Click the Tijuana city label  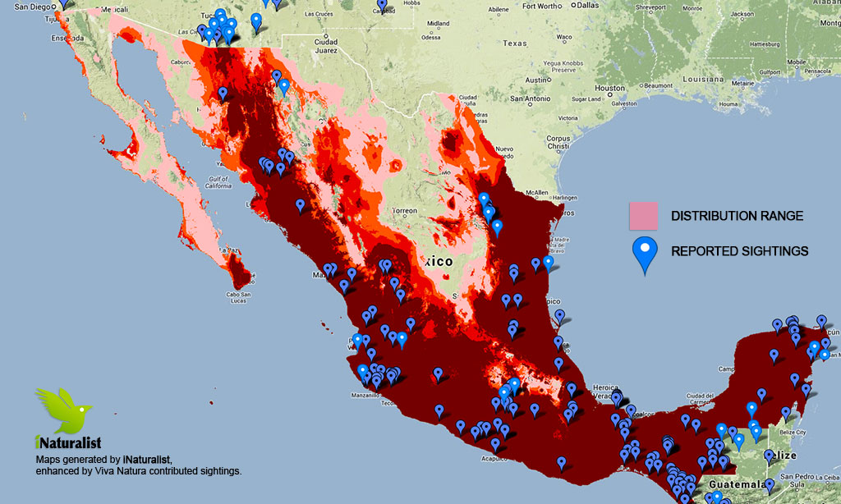[57, 19]
